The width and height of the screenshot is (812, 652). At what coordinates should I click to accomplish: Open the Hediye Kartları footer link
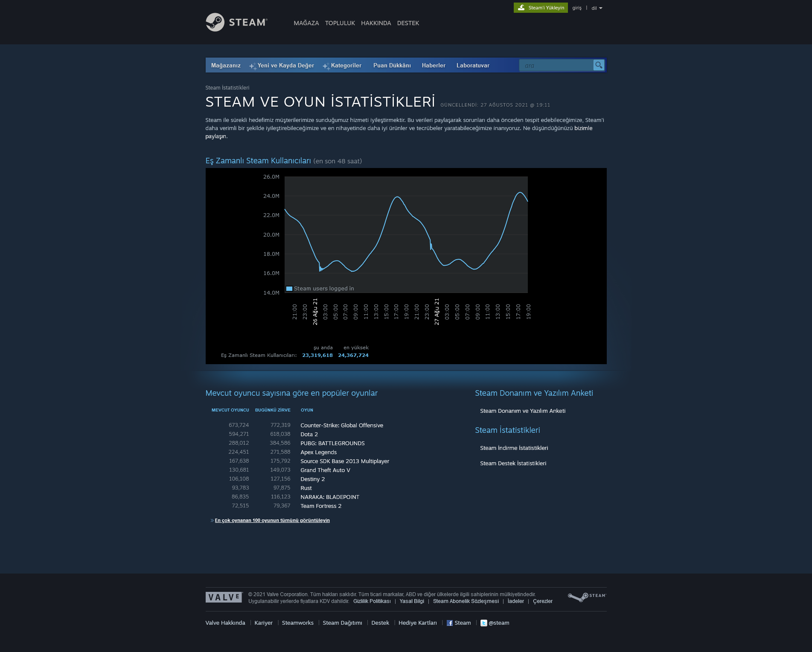coord(418,623)
